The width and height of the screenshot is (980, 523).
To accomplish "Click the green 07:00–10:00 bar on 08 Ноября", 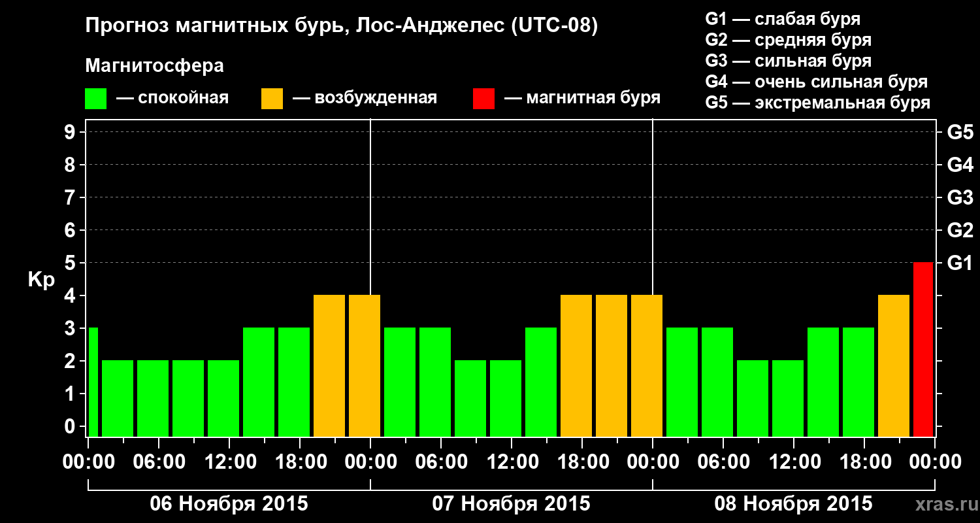I will click(x=753, y=398).
